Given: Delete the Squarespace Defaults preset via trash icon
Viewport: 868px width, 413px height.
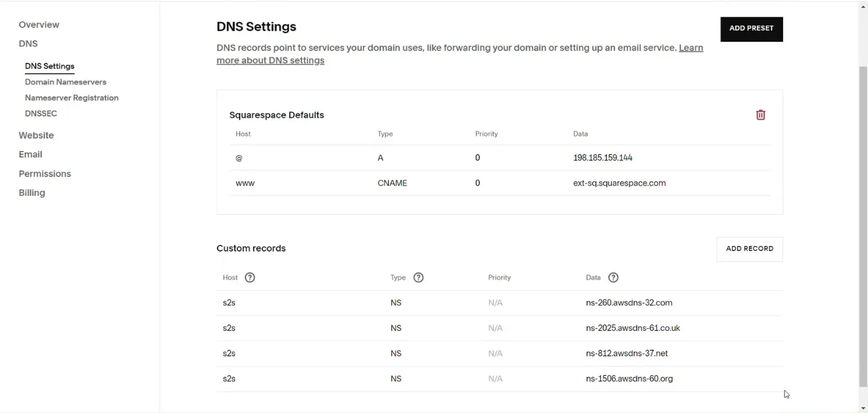Looking at the screenshot, I should pyautogui.click(x=760, y=115).
